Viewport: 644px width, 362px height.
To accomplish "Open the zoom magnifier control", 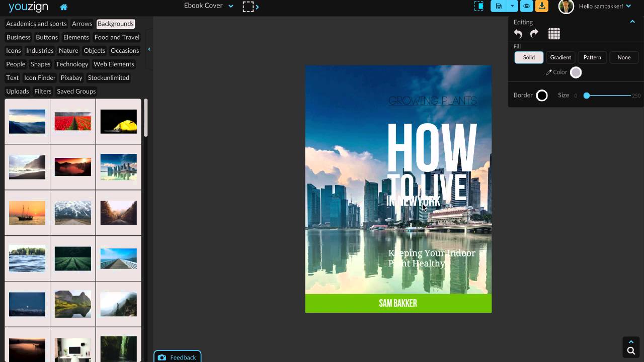I will click(x=631, y=351).
